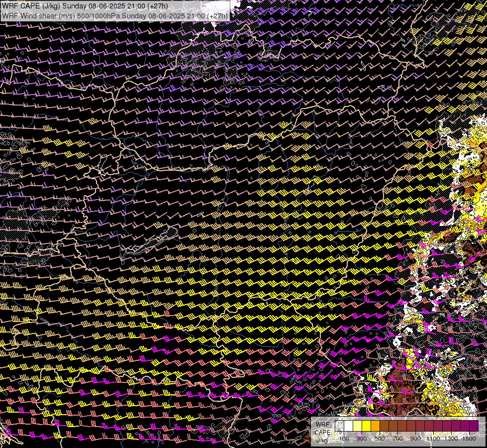The height and width of the screenshot is (448, 487).
Task: Select the pale yellow CAPE legend swatch
Action: click(x=358, y=426)
